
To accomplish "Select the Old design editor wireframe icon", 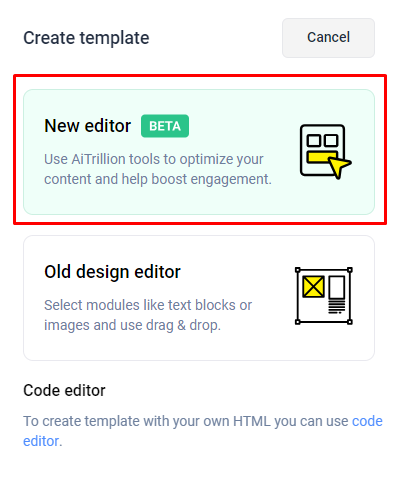I will coord(324,296).
